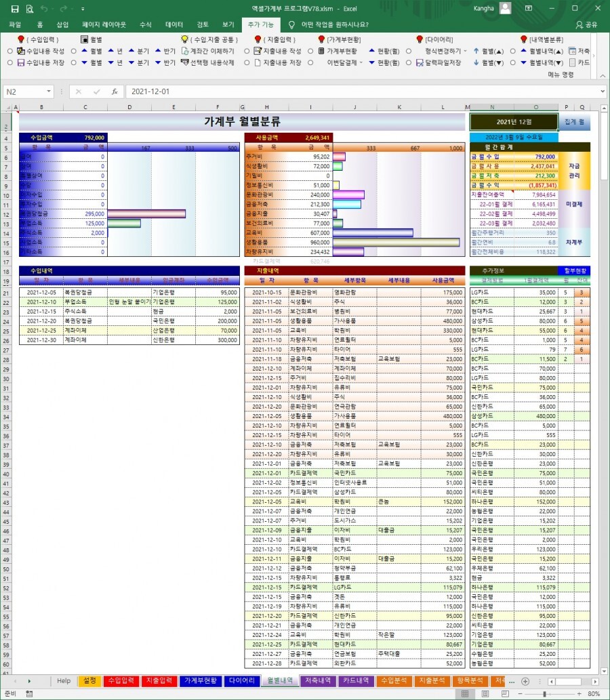Click the down-arrow 월별(▼) diary command
Screen dimensions: 610x700
tap(489, 63)
